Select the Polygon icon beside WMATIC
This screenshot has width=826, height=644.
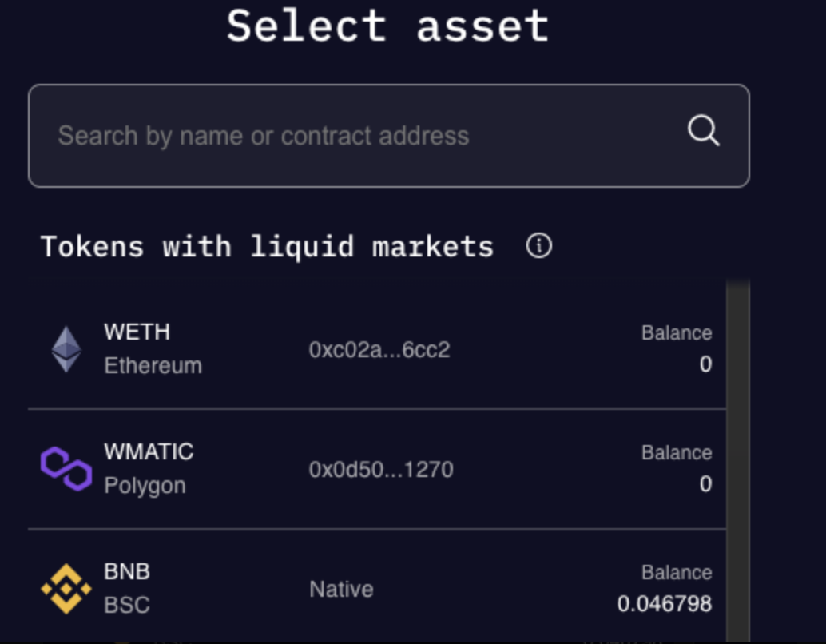coord(66,469)
